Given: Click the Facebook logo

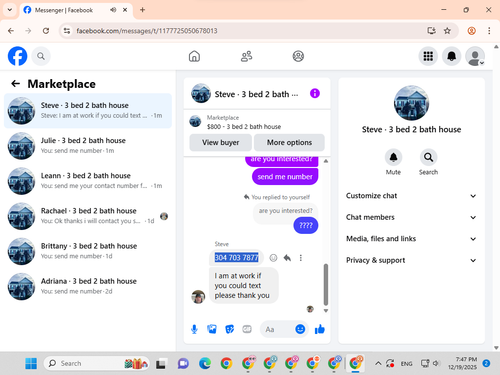Looking at the screenshot, I should click(17, 56).
